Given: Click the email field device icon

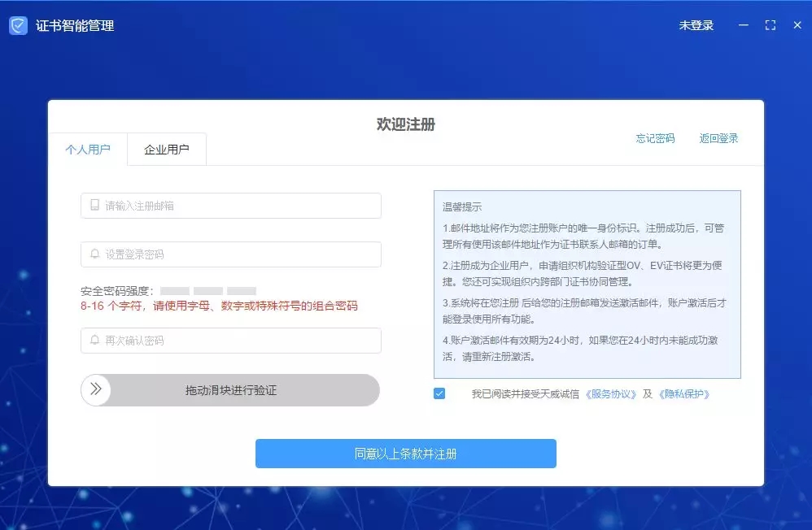Looking at the screenshot, I should pyautogui.click(x=94, y=205).
